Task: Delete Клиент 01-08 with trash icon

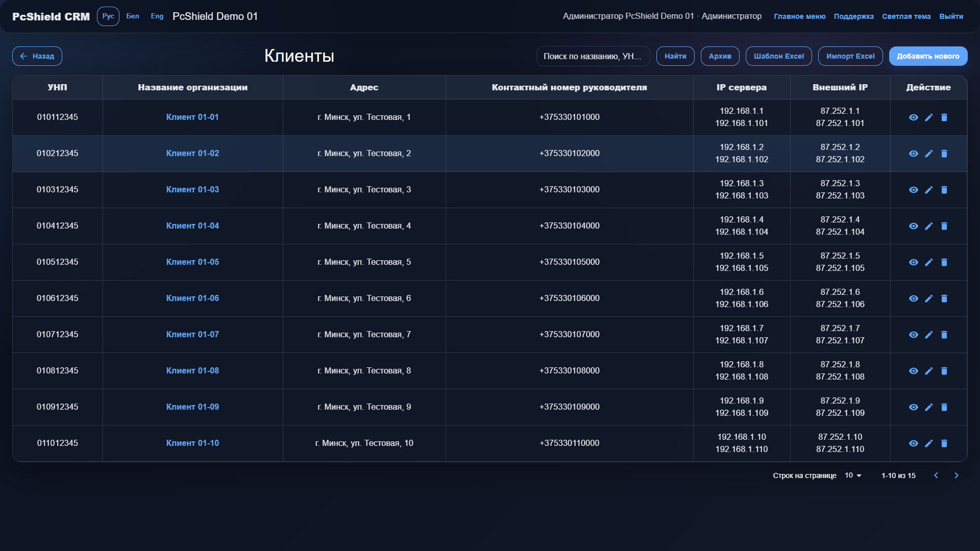Action: pos(944,371)
